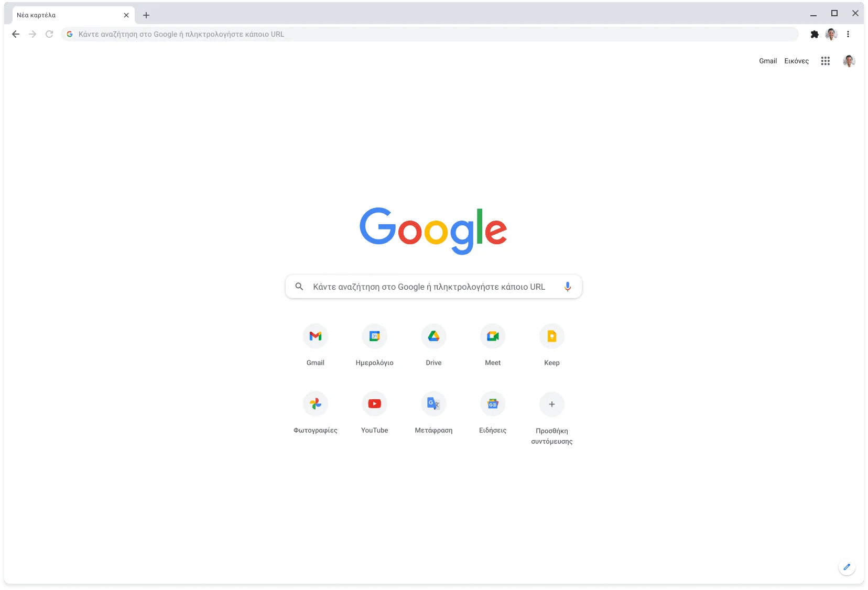Add a shortcut with the plus tile
The width and height of the screenshot is (868, 590).
pos(552,404)
